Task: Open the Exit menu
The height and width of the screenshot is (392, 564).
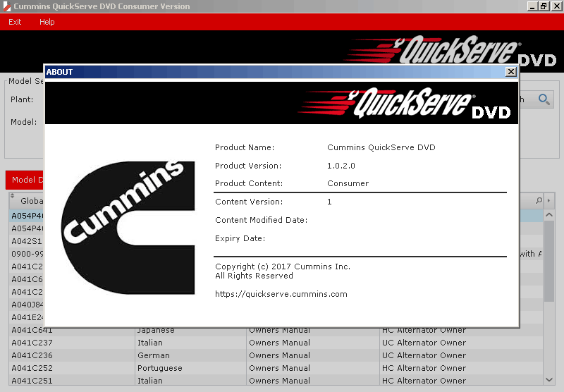Action: (15, 22)
